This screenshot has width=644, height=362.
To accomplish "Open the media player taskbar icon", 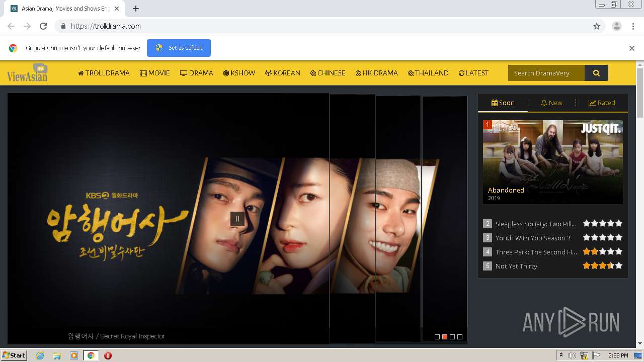I will point(74,355).
